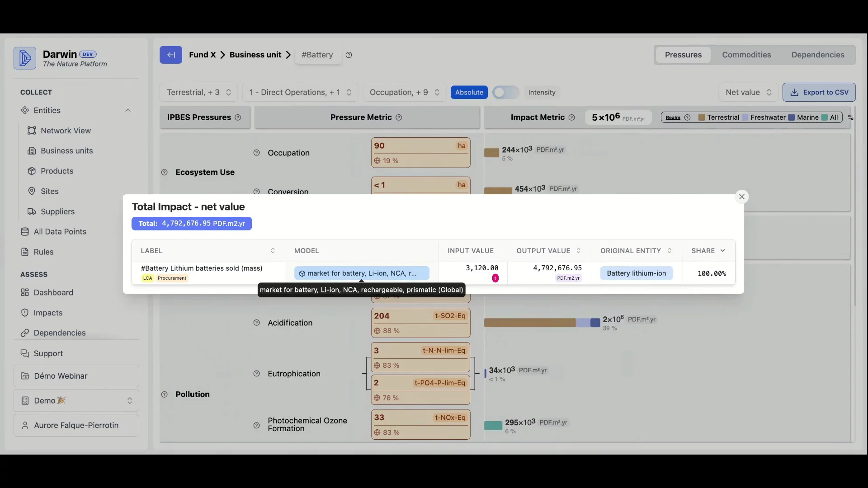Close the Total Impact popup
The image size is (868, 488).
(x=741, y=197)
